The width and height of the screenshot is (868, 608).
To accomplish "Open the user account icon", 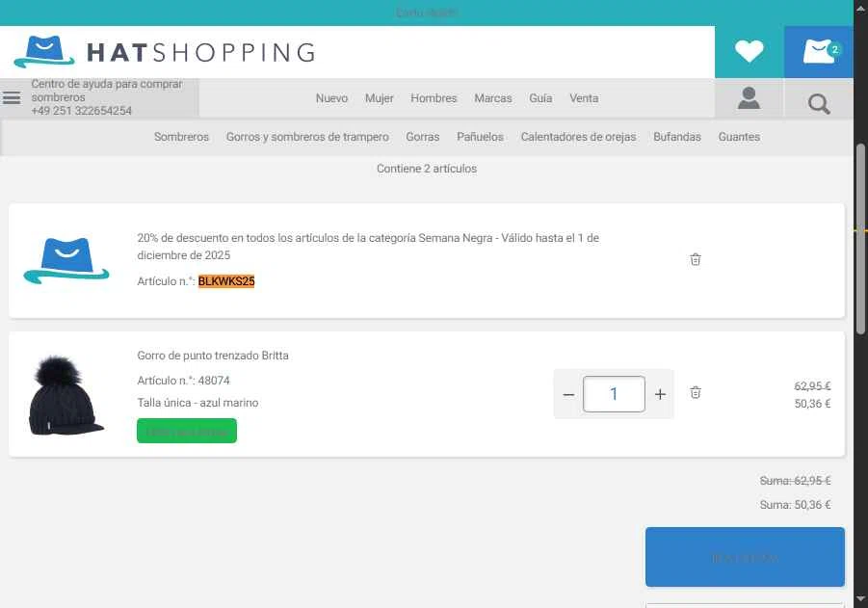I will tap(749, 98).
